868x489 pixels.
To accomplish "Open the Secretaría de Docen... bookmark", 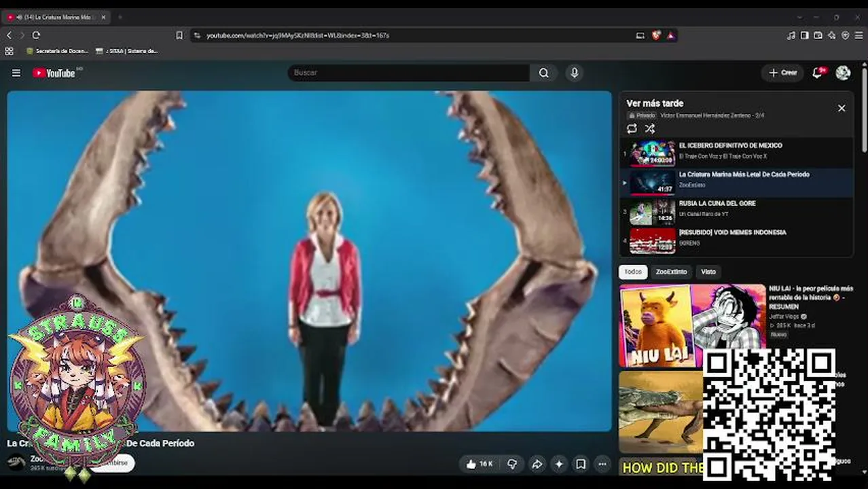I will 57,51.
